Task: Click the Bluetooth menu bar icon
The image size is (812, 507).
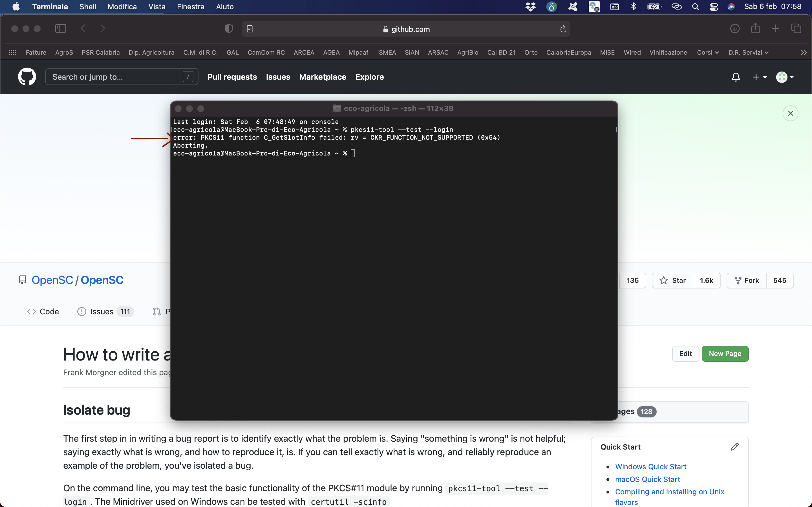Action: pos(633,6)
